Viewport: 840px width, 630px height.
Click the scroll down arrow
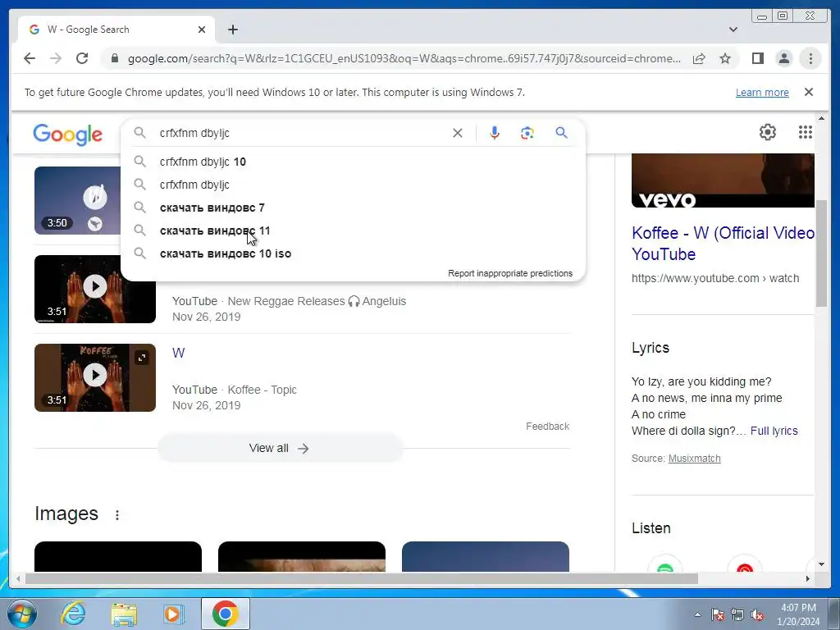821,564
